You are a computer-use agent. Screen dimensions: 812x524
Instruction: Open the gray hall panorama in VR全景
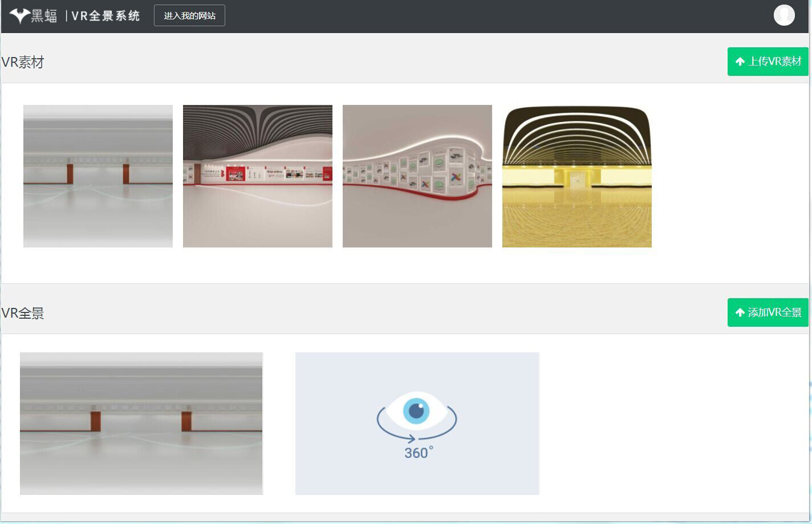[141, 423]
